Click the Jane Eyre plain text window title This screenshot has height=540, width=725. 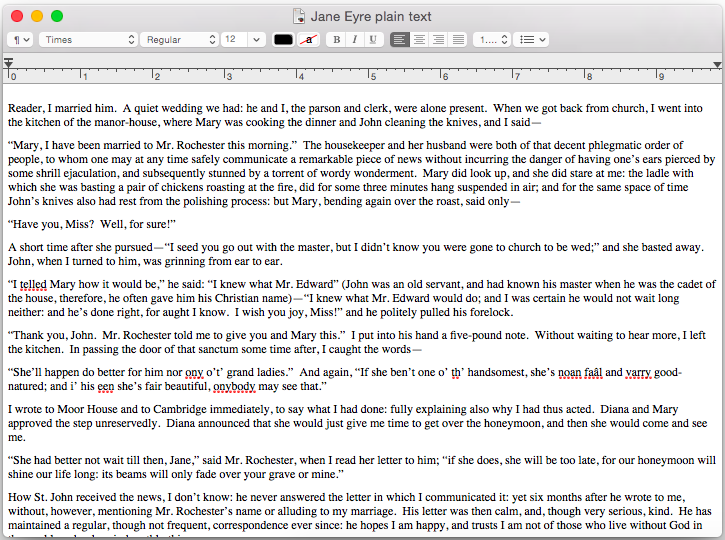point(371,17)
